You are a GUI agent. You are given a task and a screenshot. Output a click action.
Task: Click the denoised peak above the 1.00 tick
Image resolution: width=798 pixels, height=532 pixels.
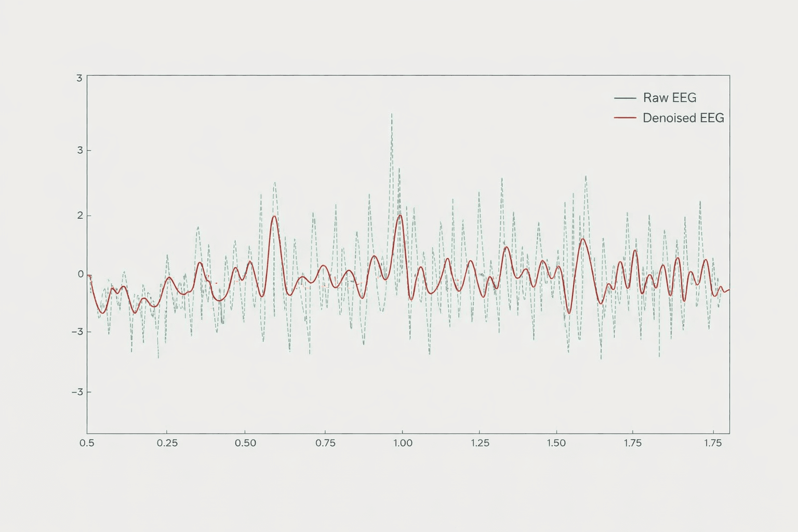click(400, 215)
